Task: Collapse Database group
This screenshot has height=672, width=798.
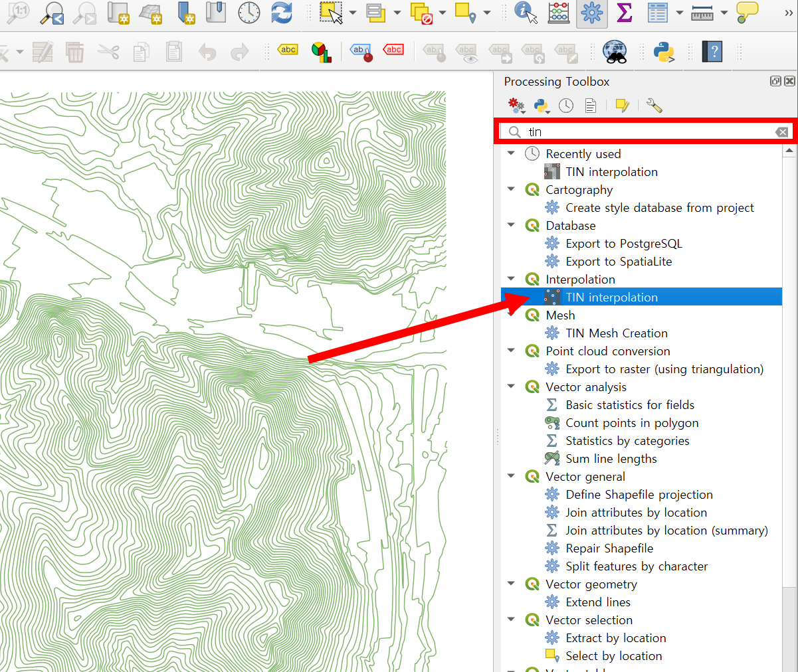Action: [x=511, y=225]
